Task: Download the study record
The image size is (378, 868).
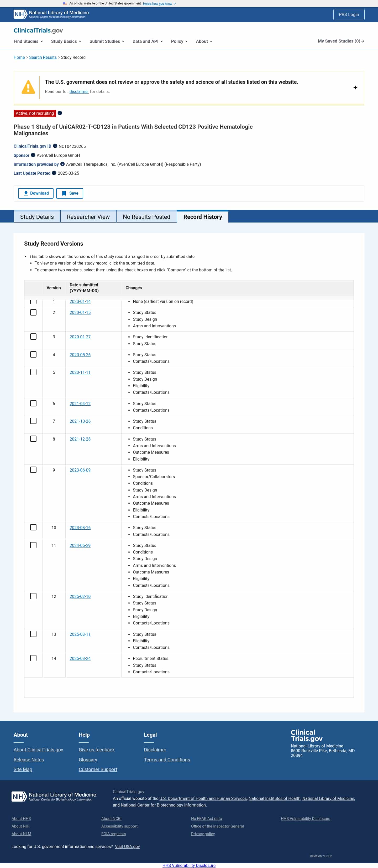Action: point(36,193)
